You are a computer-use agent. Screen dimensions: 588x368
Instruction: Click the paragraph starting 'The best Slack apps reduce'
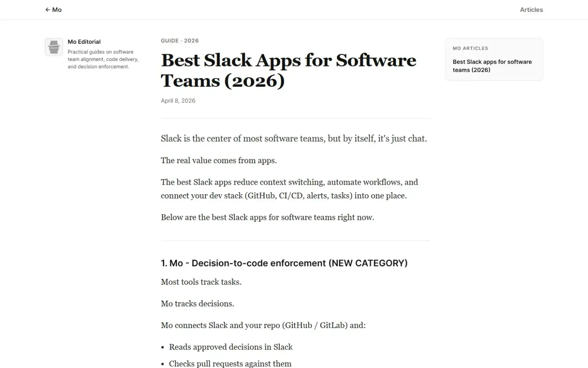[x=289, y=189]
